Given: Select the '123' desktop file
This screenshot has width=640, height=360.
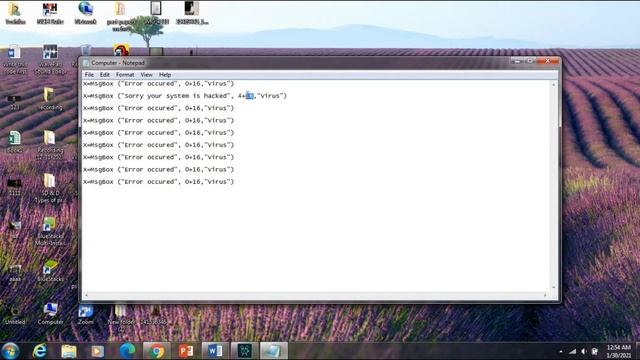Looking at the screenshot, I should 14,102.
